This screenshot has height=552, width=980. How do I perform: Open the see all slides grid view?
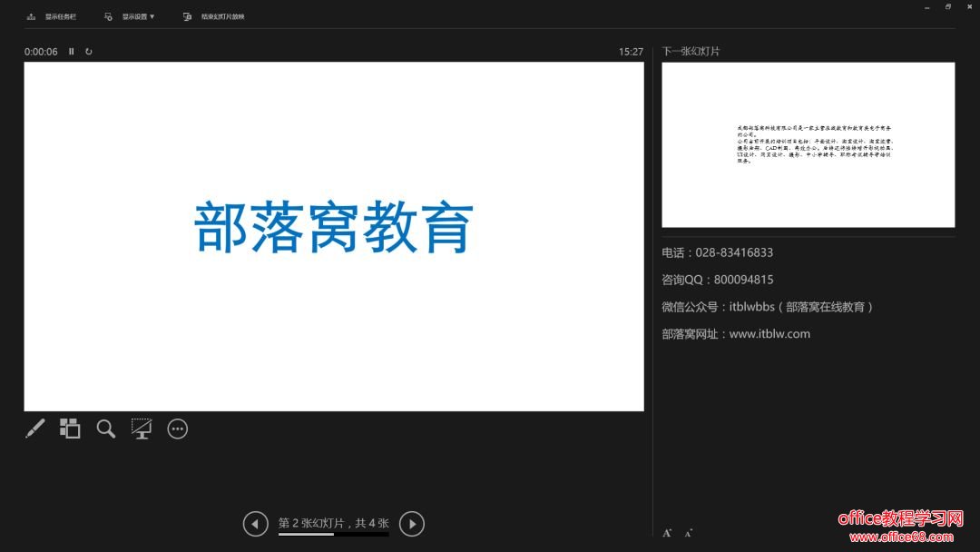point(70,429)
